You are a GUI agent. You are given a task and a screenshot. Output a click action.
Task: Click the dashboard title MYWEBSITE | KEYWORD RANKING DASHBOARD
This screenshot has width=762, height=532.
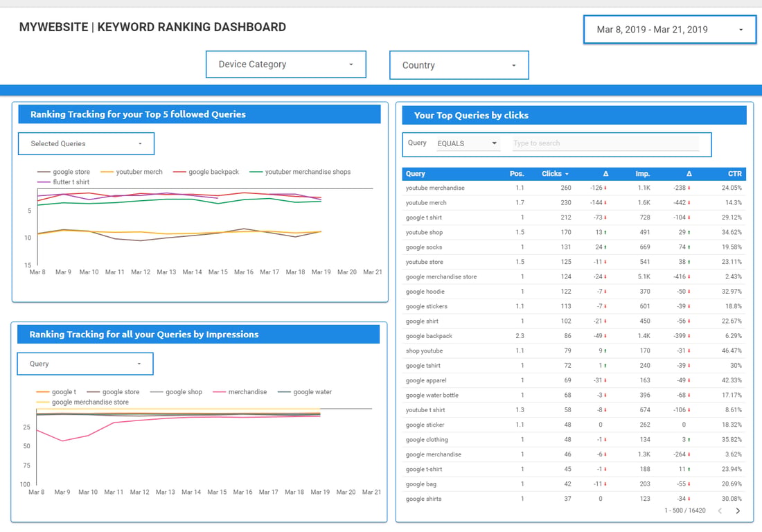coord(152,27)
